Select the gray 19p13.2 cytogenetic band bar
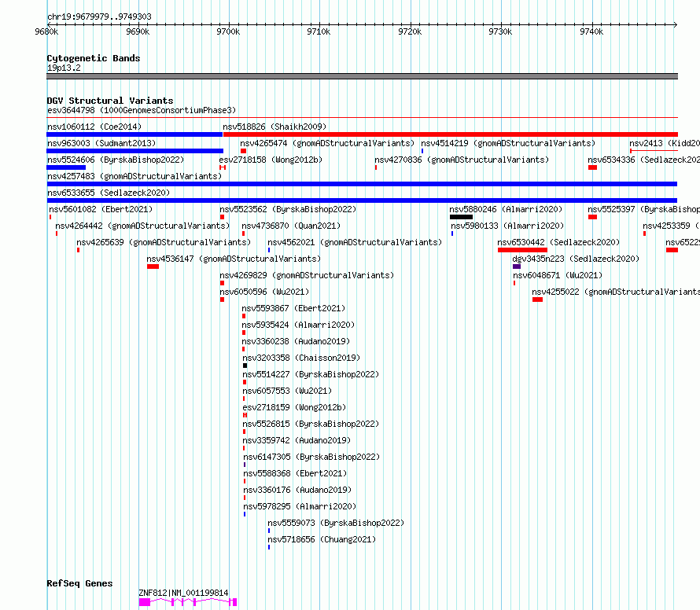Screen dimensions: 700x610 [362, 76]
